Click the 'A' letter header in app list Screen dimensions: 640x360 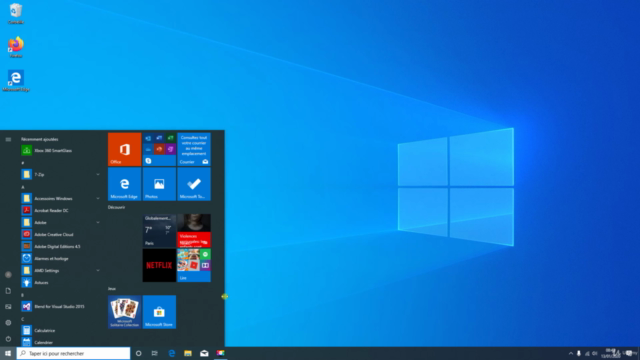pos(23,187)
